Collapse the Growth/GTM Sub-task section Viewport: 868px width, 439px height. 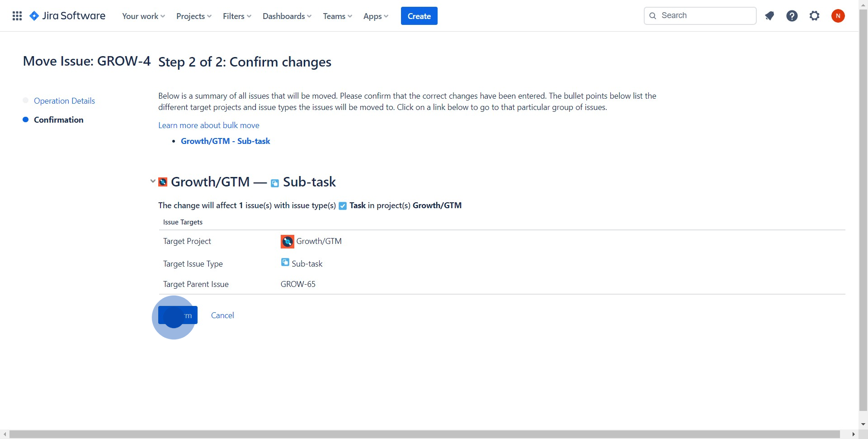click(153, 181)
